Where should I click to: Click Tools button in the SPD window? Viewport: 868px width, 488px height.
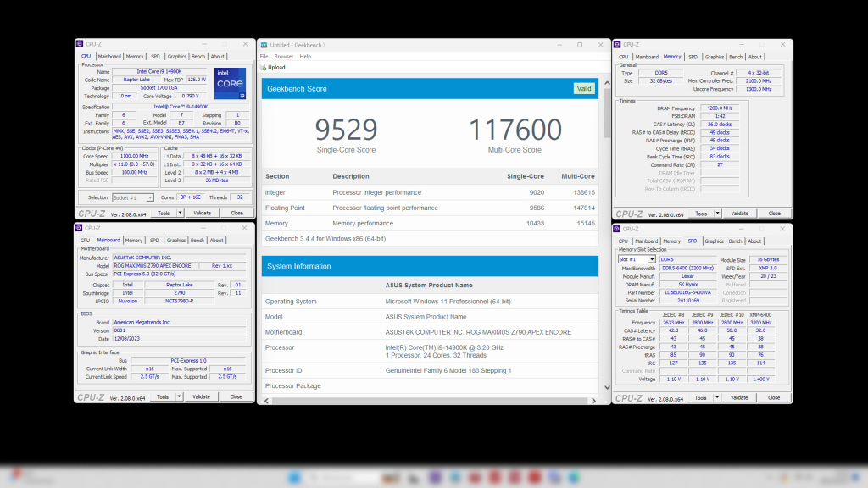tap(700, 398)
